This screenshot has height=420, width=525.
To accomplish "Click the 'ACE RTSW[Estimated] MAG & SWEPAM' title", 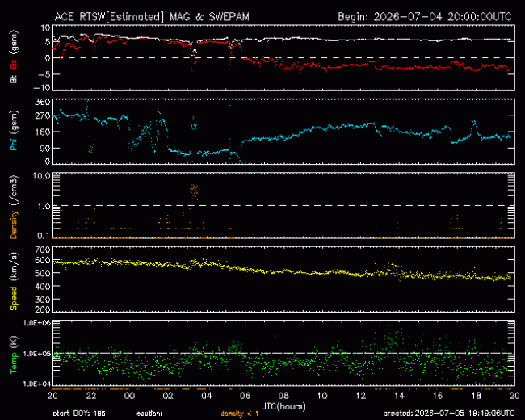I will click(152, 17).
